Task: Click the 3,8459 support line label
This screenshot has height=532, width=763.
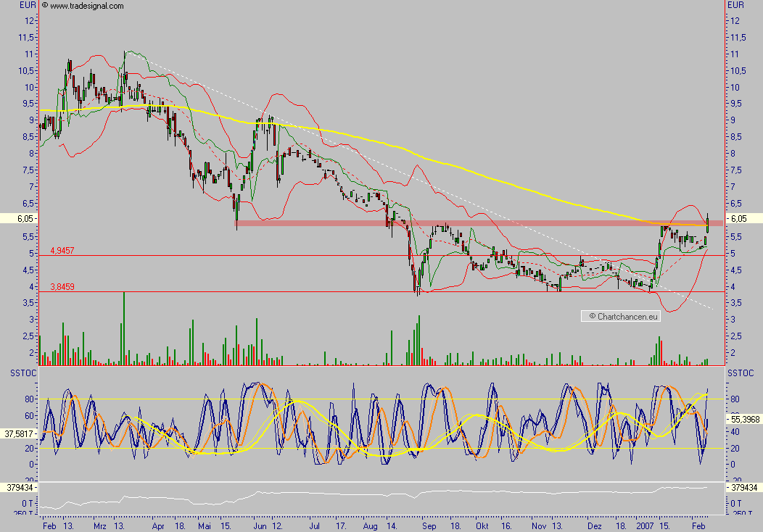Action: [x=62, y=286]
